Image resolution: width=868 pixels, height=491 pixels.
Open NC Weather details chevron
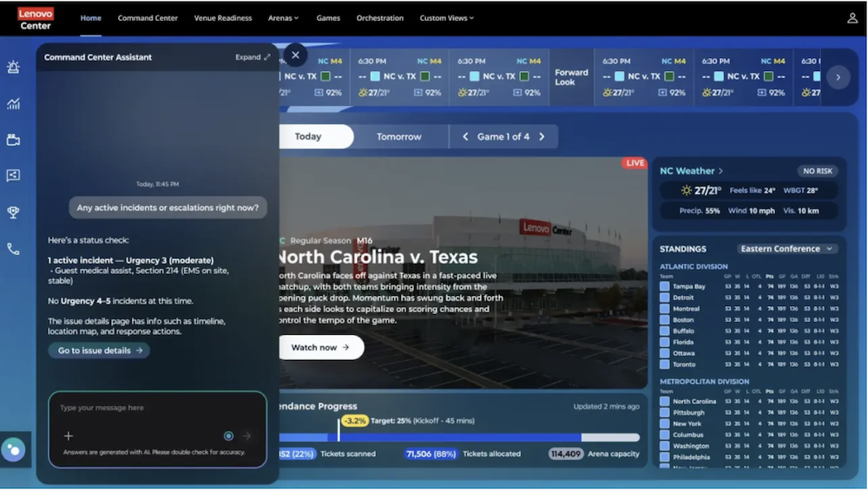coord(720,171)
